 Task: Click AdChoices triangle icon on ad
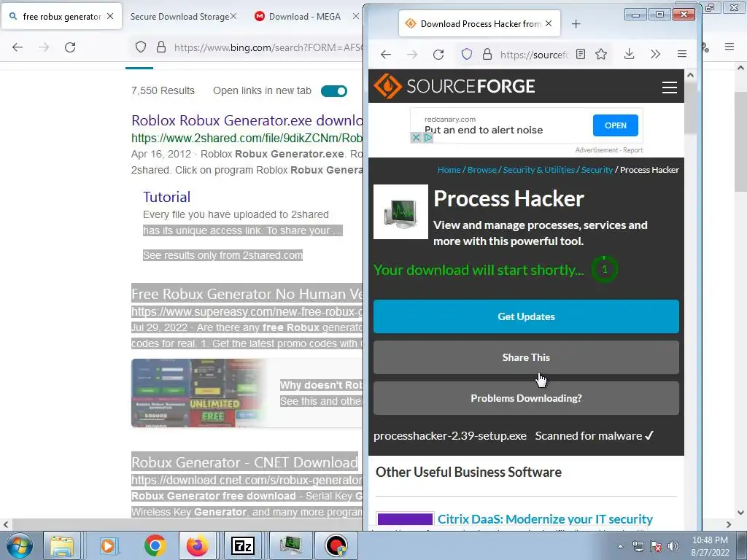tap(427, 138)
